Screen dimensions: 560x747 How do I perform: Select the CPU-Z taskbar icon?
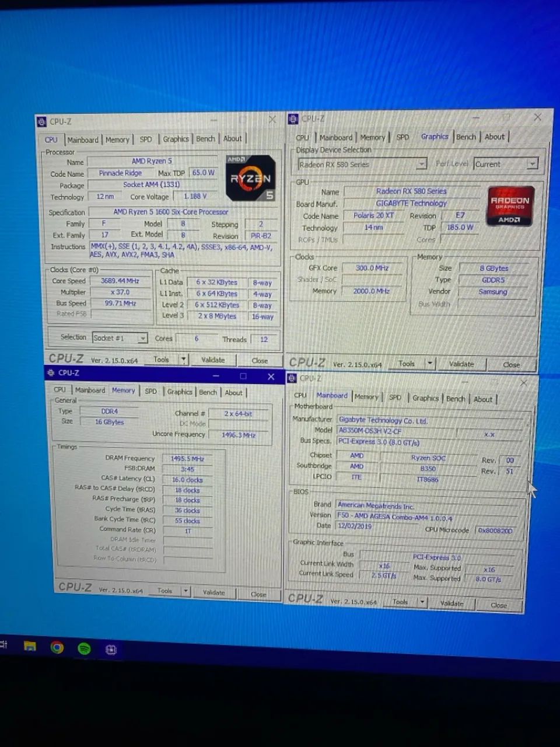click(x=111, y=649)
